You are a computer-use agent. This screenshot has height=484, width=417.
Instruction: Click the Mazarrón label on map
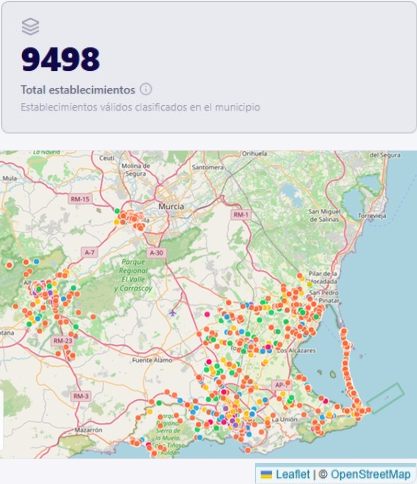88,430
